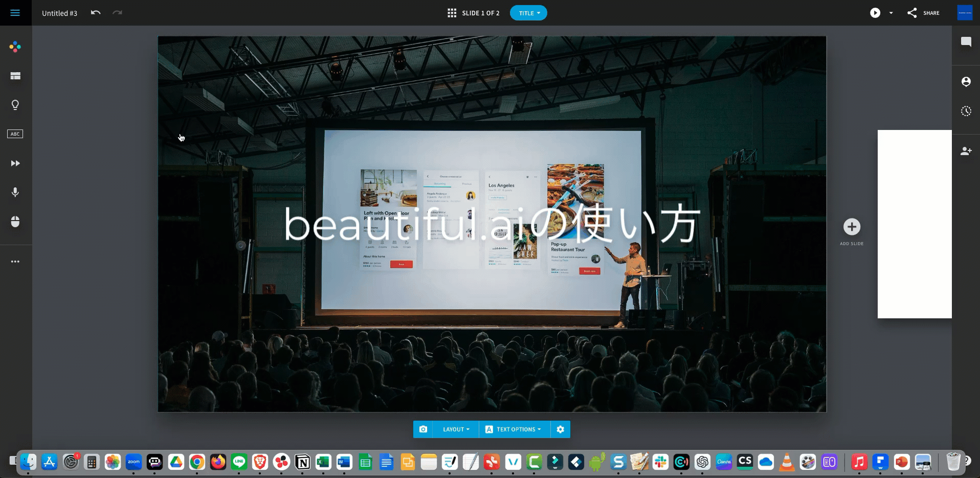Redo the last undone edit
This screenshot has width=980, height=478.
[x=117, y=13]
